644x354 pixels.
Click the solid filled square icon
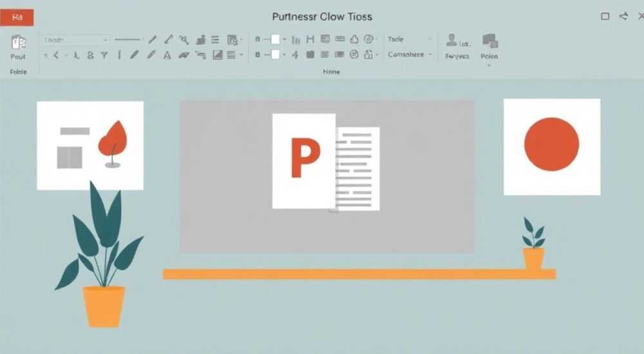[310, 55]
